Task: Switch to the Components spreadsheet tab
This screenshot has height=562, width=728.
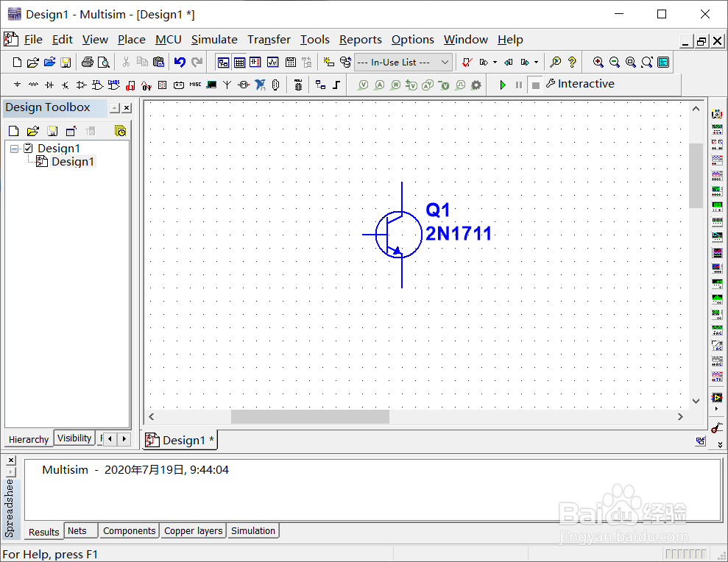Action: tap(129, 530)
